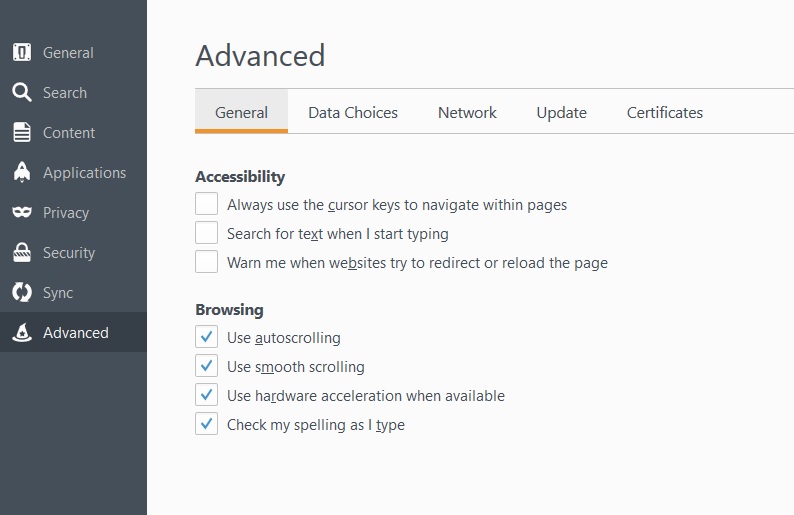Enable cursor keys navigation checkbox

(207, 204)
